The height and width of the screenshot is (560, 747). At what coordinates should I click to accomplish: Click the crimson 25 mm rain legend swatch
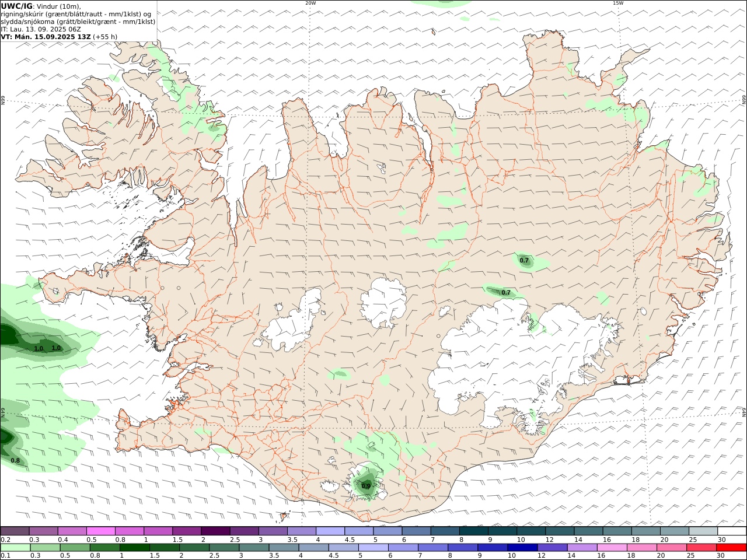(701, 547)
